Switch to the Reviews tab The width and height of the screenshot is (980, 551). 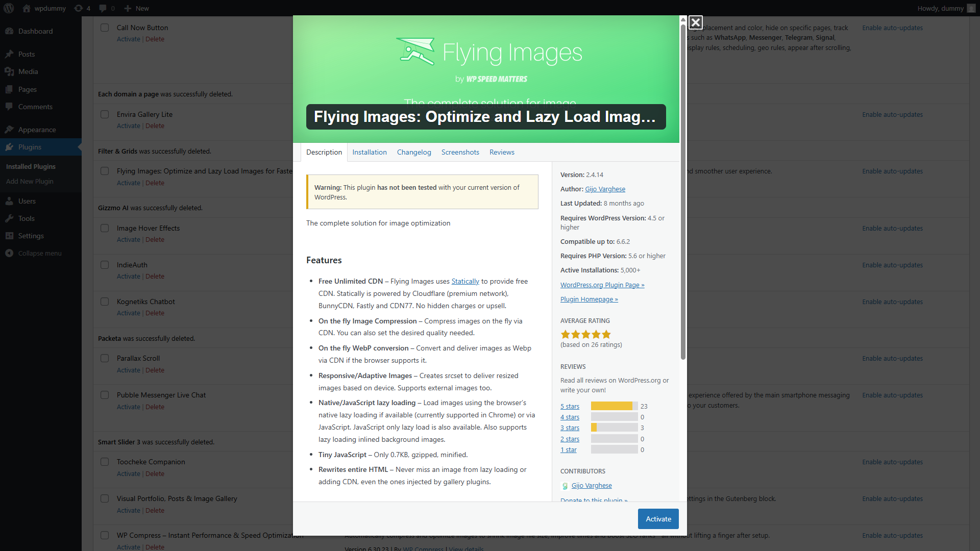click(502, 152)
